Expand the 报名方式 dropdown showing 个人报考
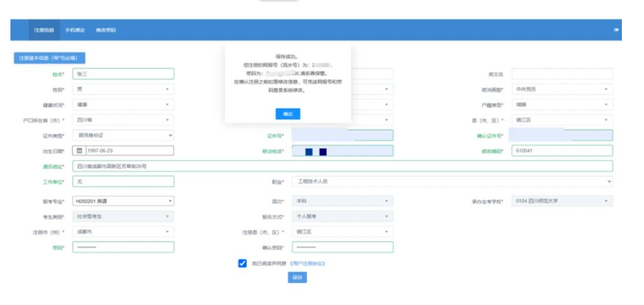Image resolution: width=644 pixels, height=305 pixels. coord(342,216)
